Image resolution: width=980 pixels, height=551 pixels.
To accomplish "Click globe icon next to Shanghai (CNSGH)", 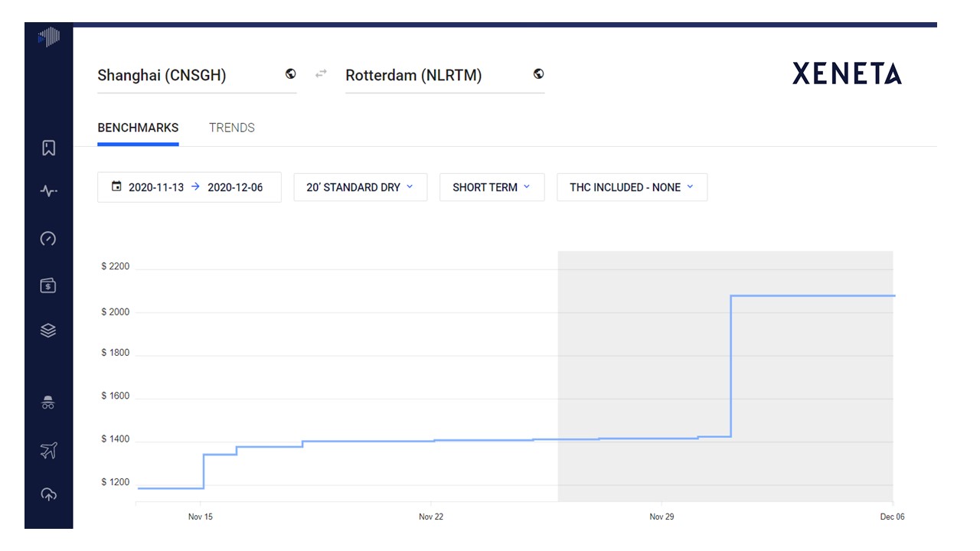I will pos(291,74).
